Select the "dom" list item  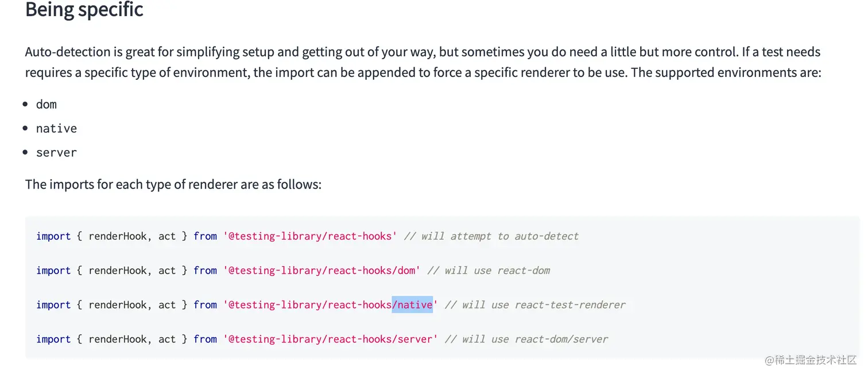(x=46, y=105)
